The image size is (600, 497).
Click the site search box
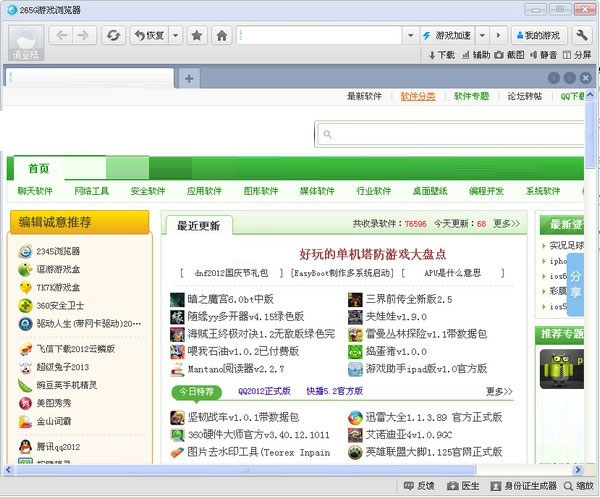(452, 134)
